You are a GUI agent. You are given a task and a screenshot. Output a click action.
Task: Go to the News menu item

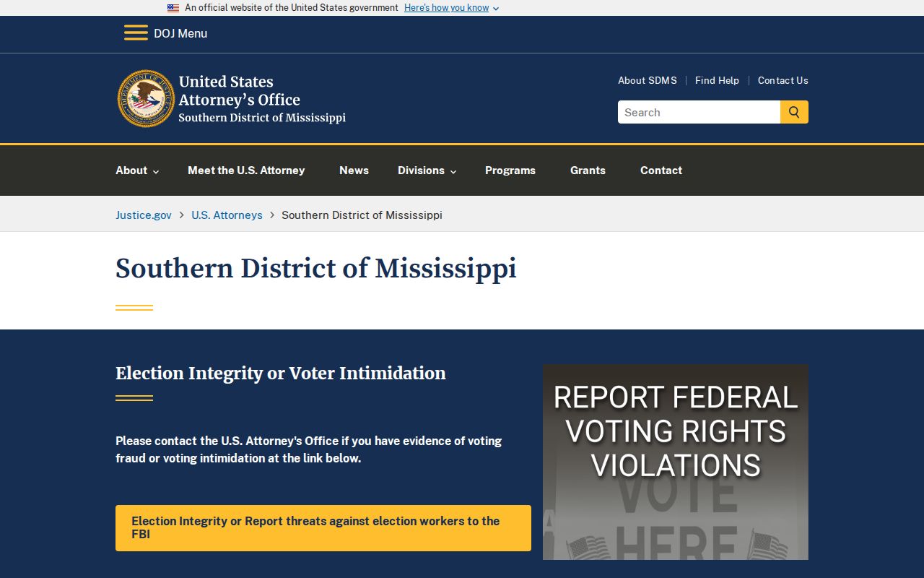coord(354,171)
